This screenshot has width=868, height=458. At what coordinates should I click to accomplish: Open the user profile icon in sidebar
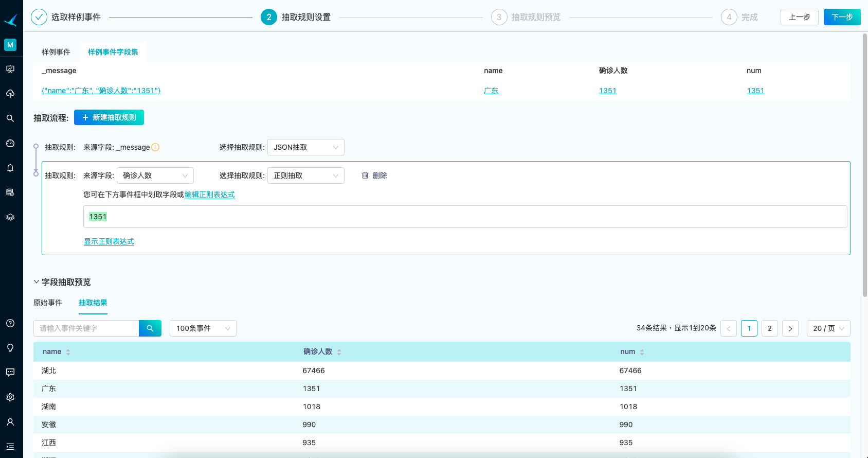click(10, 422)
